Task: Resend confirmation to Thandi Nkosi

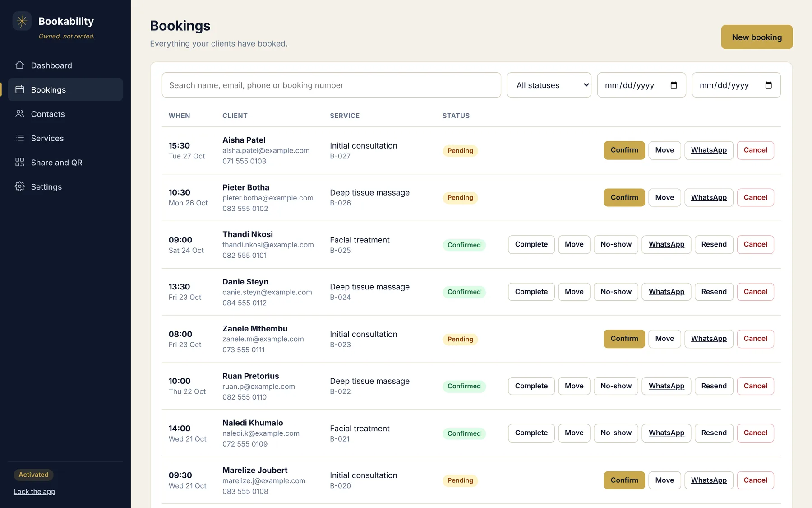Action: [x=714, y=245]
